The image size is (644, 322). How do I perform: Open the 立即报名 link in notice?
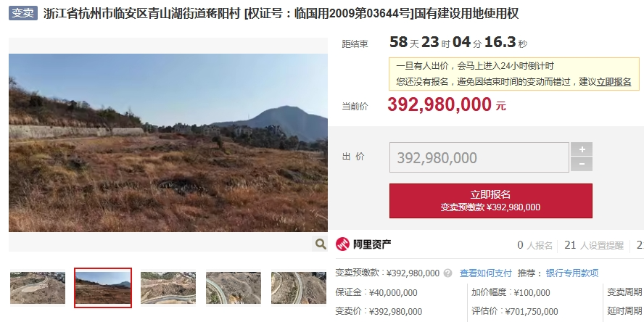[614, 82]
